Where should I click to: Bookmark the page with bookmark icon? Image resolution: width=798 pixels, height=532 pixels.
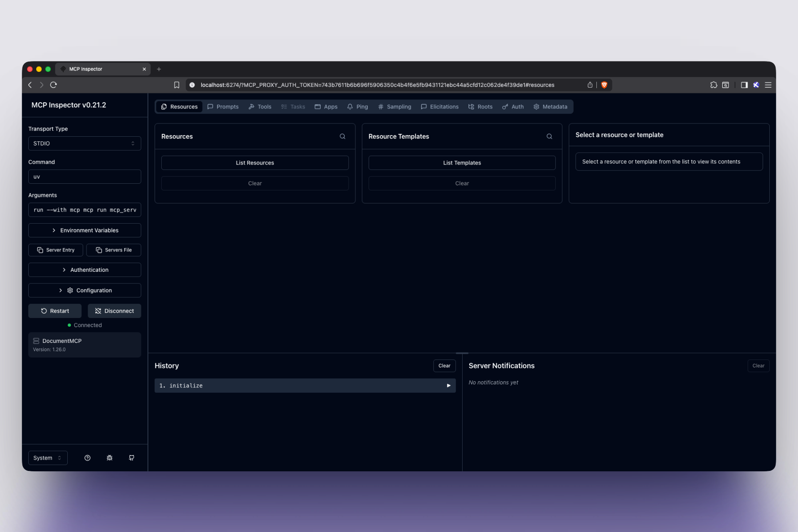pyautogui.click(x=177, y=85)
